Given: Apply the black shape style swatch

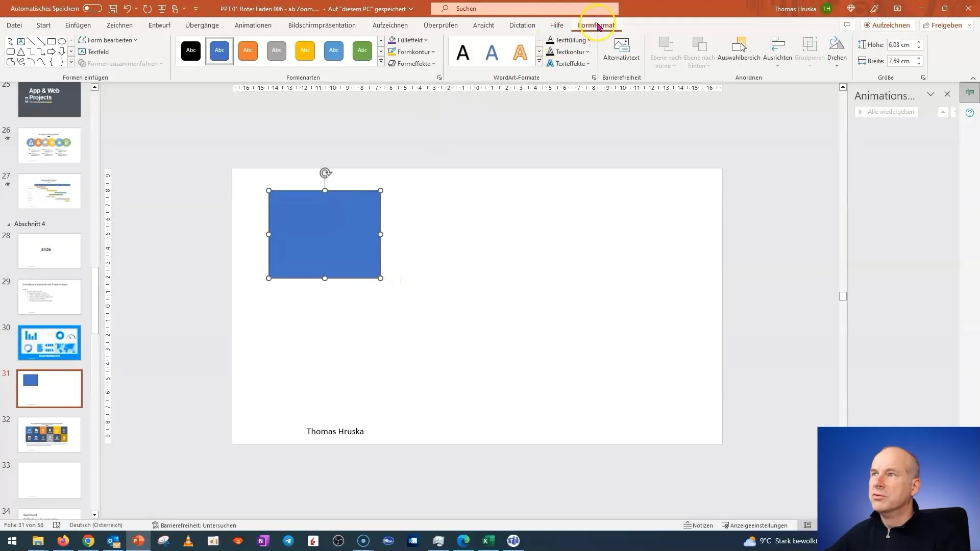Looking at the screenshot, I should coord(191,51).
